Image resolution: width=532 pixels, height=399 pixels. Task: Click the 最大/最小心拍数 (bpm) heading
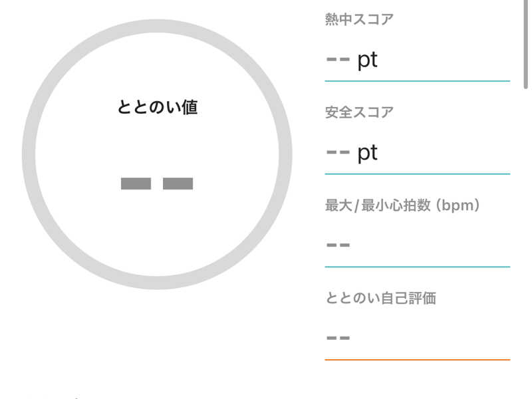[x=402, y=205]
